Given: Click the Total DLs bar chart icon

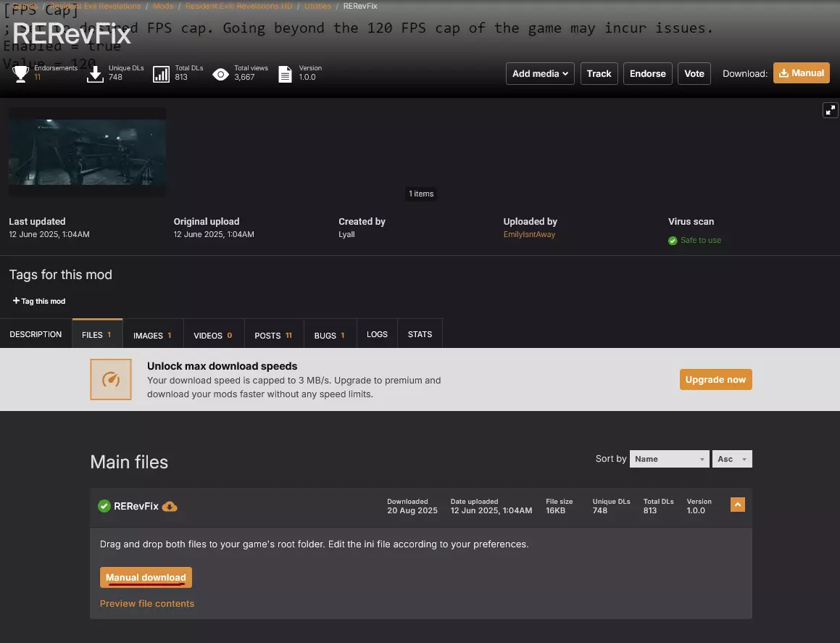Looking at the screenshot, I should click(x=161, y=74).
